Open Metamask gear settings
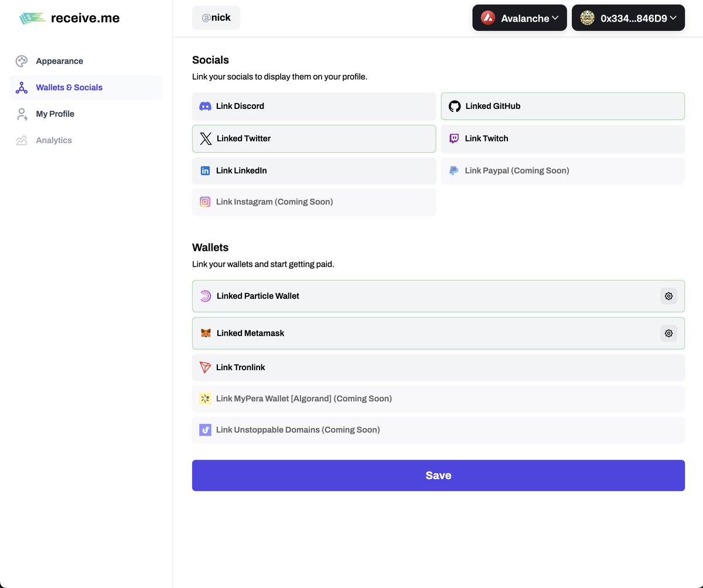Viewport: 703px width, 588px height. coord(668,333)
